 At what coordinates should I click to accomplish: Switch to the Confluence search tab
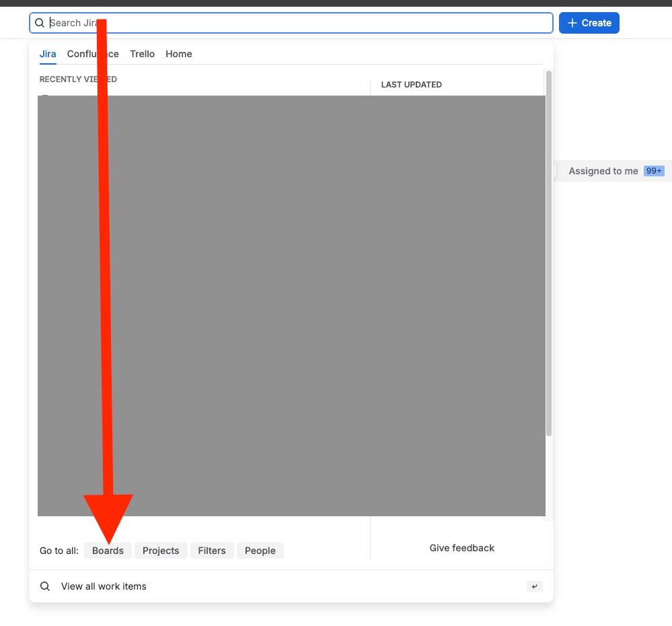click(93, 54)
